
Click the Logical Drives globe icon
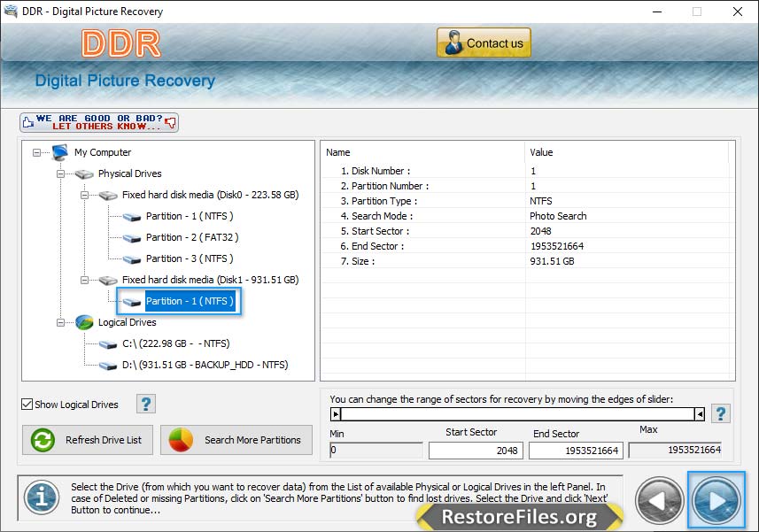click(84, 322)
